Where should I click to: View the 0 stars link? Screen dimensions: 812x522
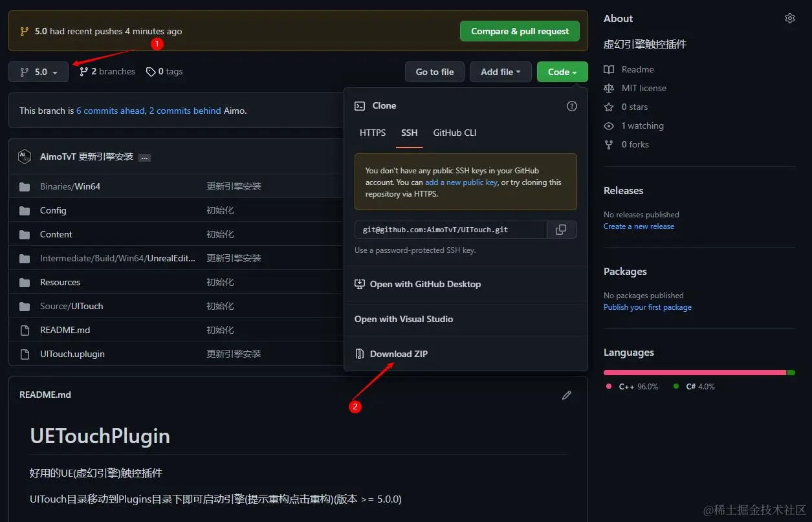pos(626,107)
